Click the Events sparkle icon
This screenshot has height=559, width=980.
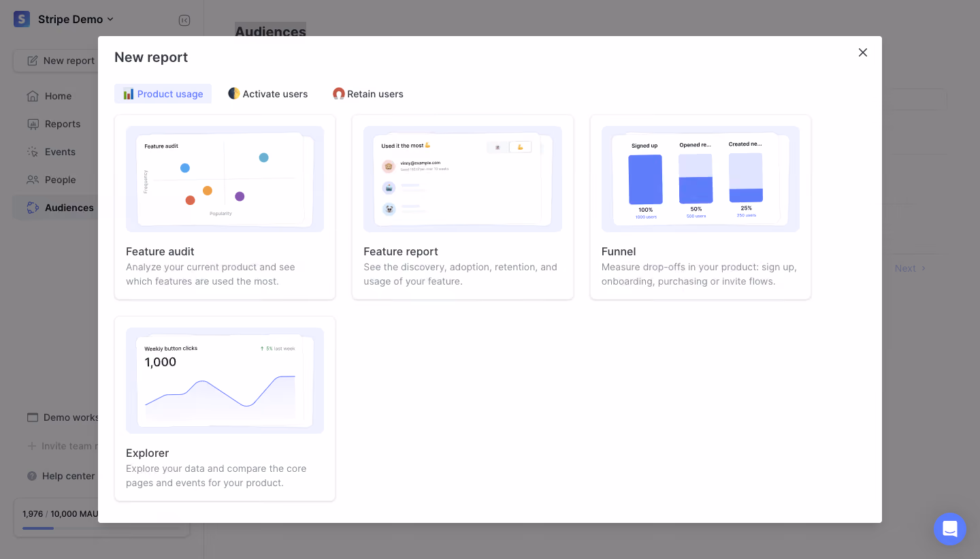[33, 152]
